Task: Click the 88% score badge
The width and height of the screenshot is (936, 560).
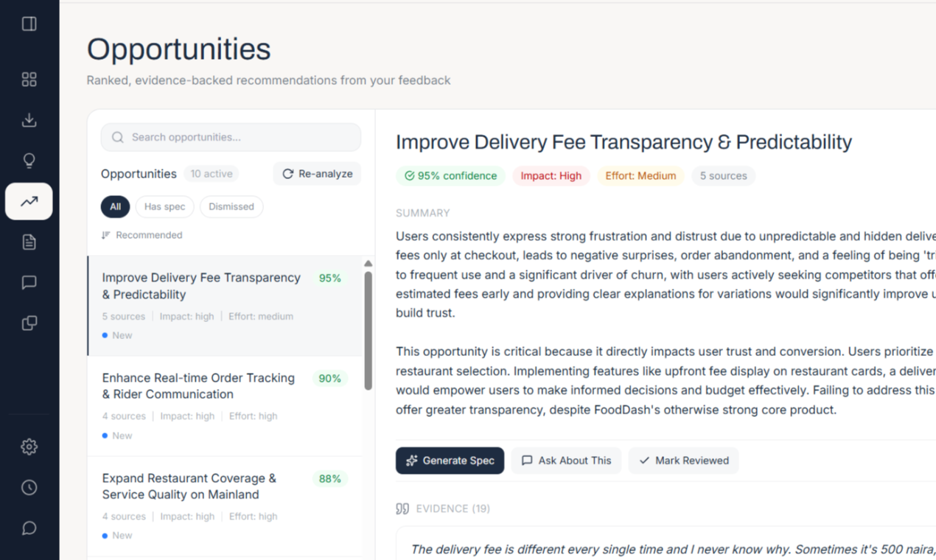Action: point(329,479)
